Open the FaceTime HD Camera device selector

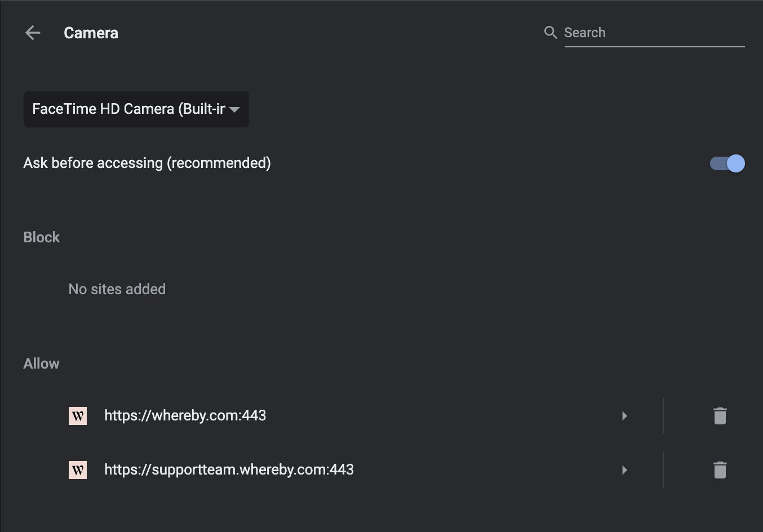tap(128, 109)
